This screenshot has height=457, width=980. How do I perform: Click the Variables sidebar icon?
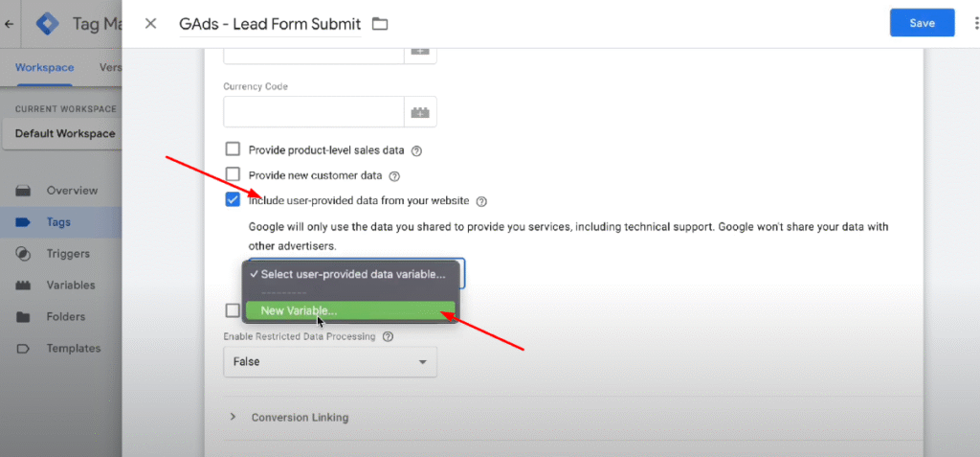pyautogui.click(x=23, y=286)
